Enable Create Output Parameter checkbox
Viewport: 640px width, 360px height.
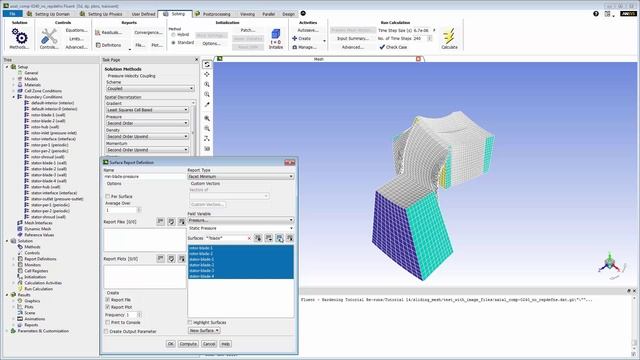coord(107,331)
